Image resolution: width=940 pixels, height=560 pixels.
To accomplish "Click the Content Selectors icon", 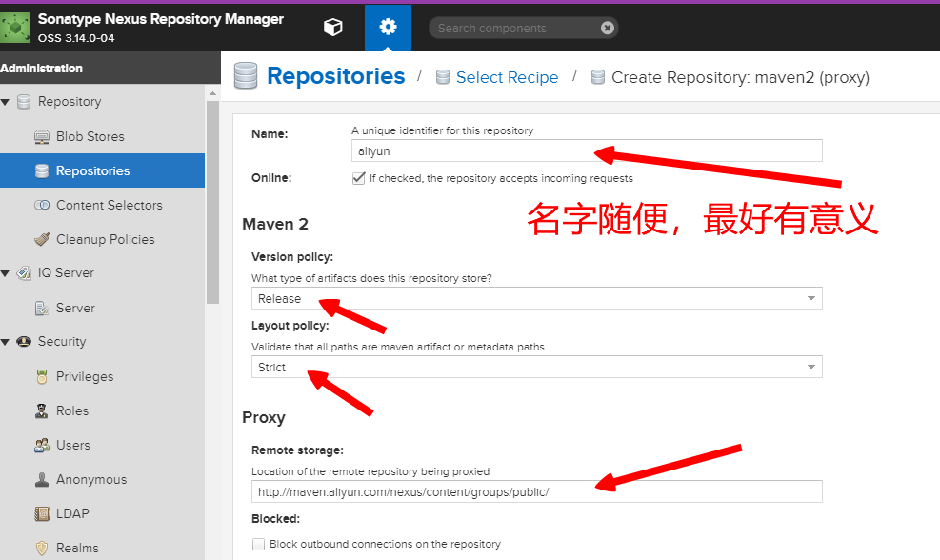I will pyautogui.click(x=41, y=205).
